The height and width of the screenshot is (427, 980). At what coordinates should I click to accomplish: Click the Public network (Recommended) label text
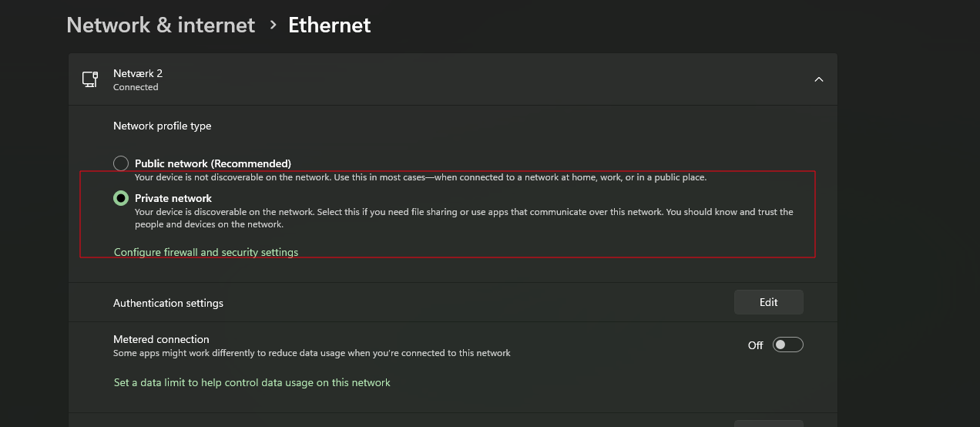[x=213, y=163]
